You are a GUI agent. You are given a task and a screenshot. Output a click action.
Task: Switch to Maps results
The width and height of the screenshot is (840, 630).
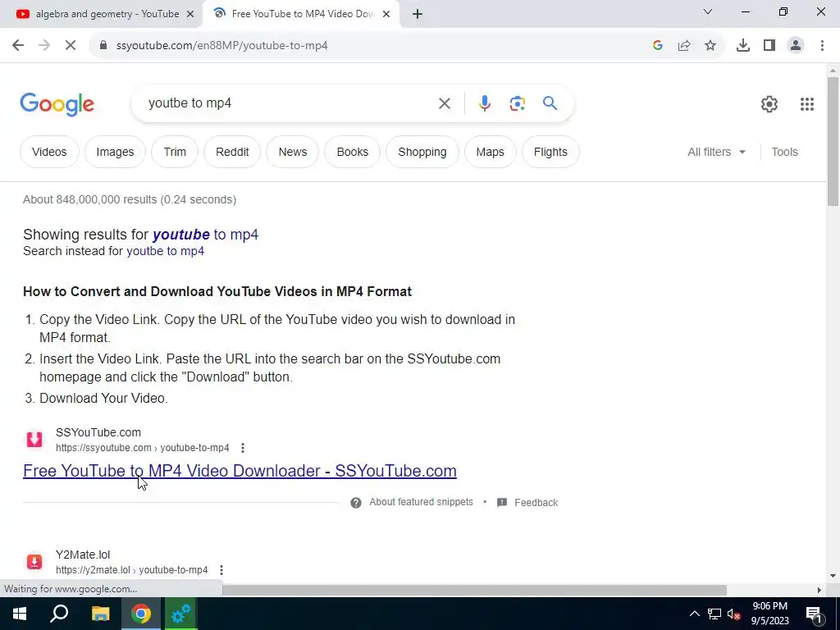point(491,152)
